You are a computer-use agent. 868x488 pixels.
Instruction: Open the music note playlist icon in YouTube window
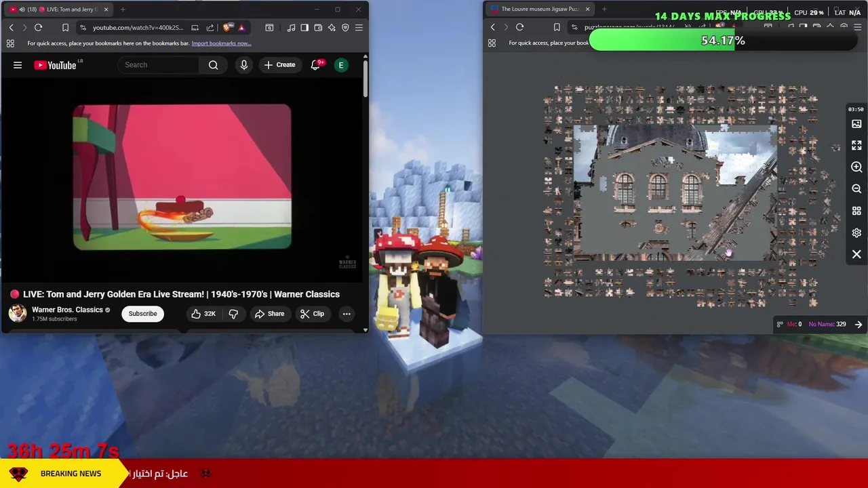click(x=291, y=28)
